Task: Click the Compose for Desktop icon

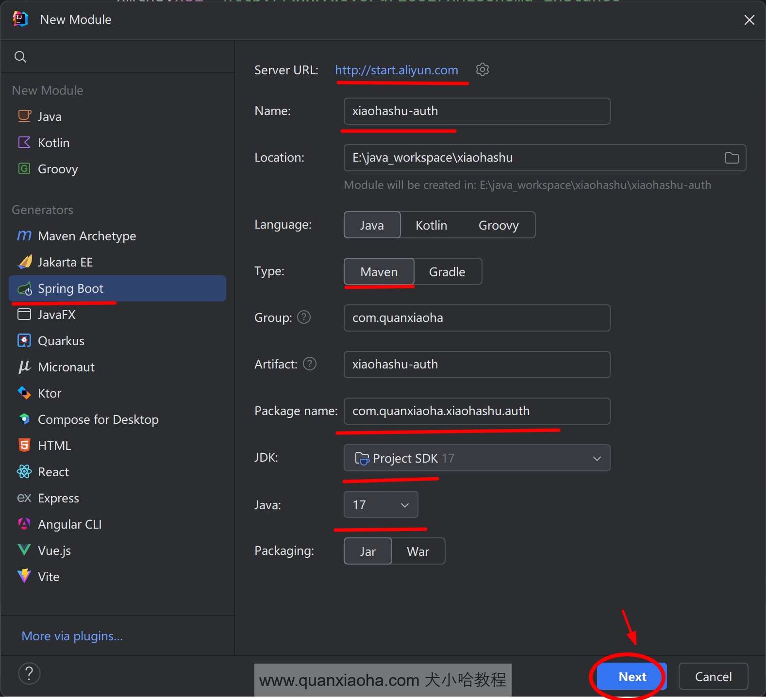Action: click(24, 419)
